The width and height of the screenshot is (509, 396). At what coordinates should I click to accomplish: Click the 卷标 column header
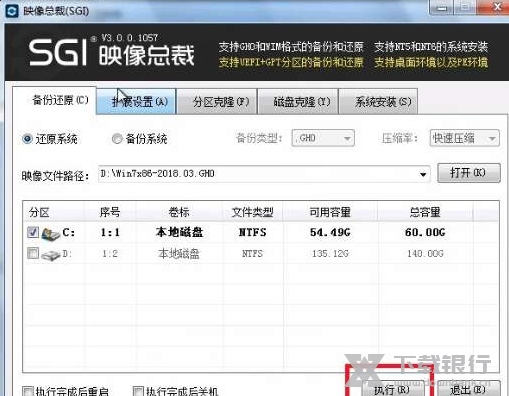(x=179, y=212)
